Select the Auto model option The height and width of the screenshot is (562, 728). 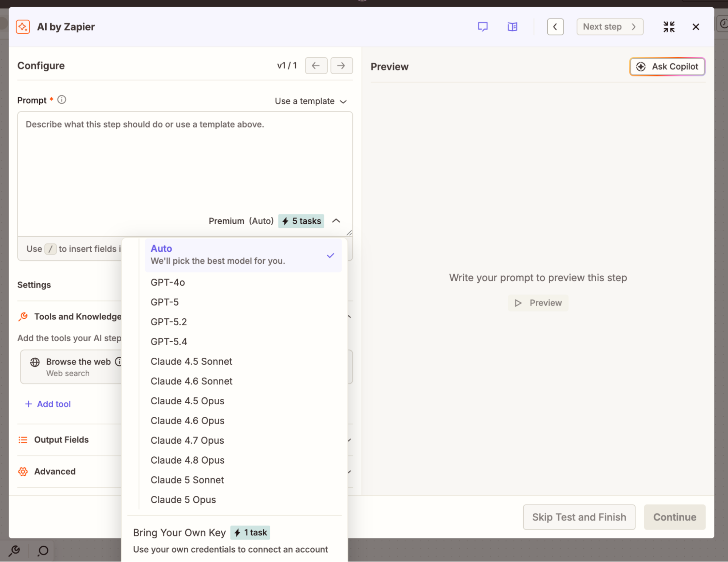(x=243, y=255)
